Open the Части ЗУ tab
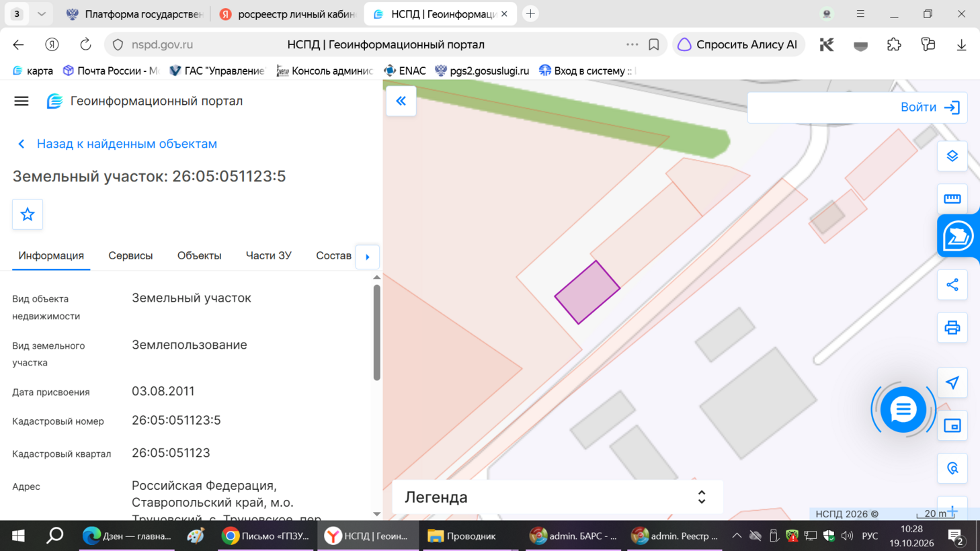The image size is (980, 551). tap(268, 255)
